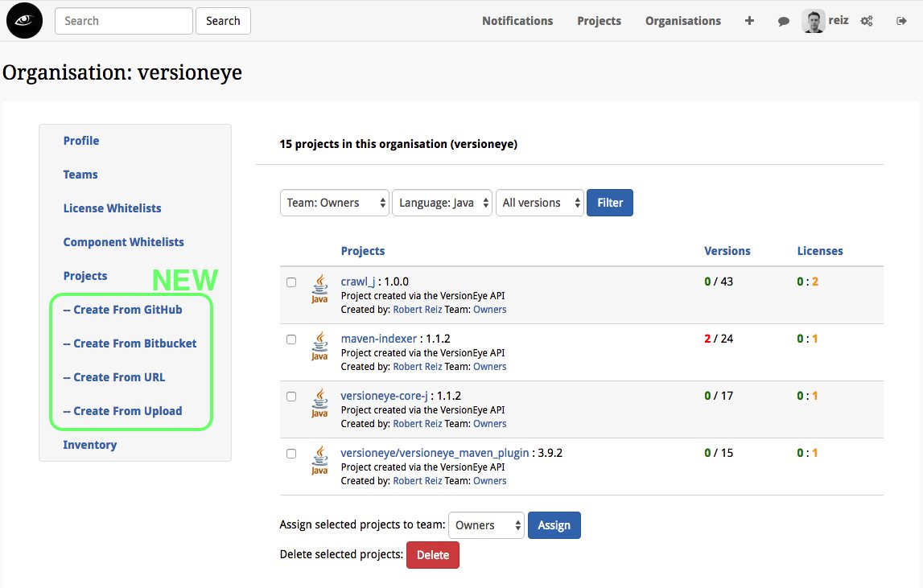This screenshot has width=923, height=588.
Task: Open the speech bubble messages icon
Action: 784,21
